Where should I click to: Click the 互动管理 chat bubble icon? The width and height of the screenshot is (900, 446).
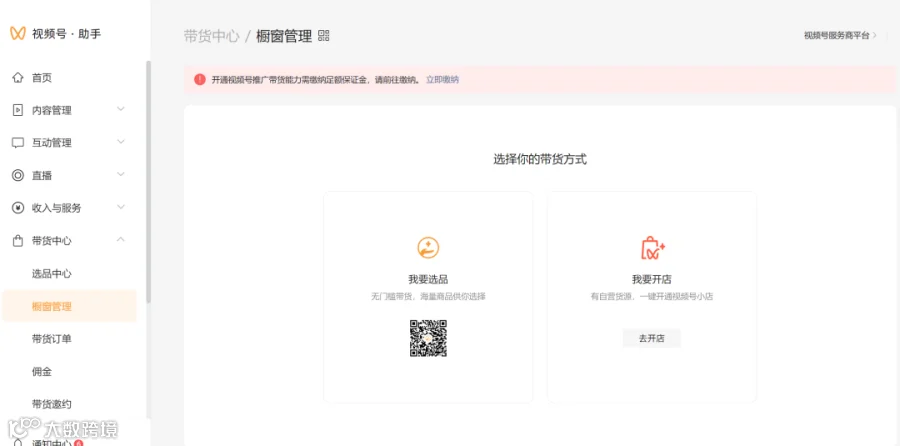(18, 142)
